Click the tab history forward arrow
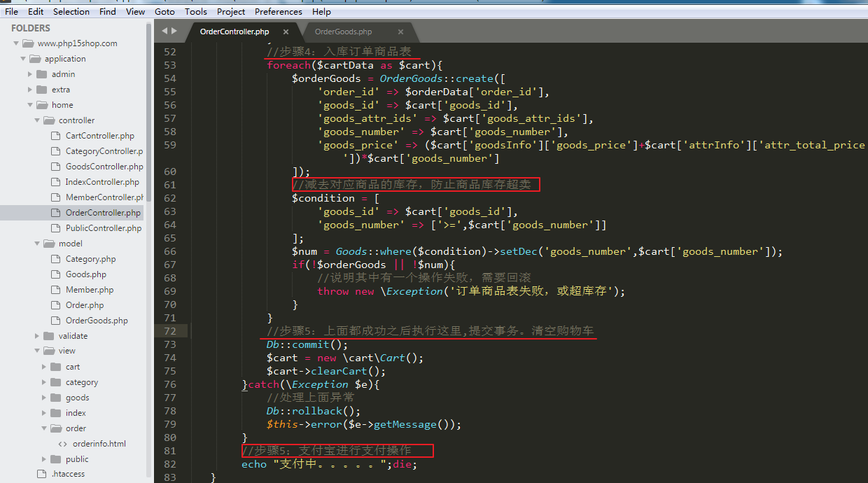868x483 pixels. [x=174, y=31]
